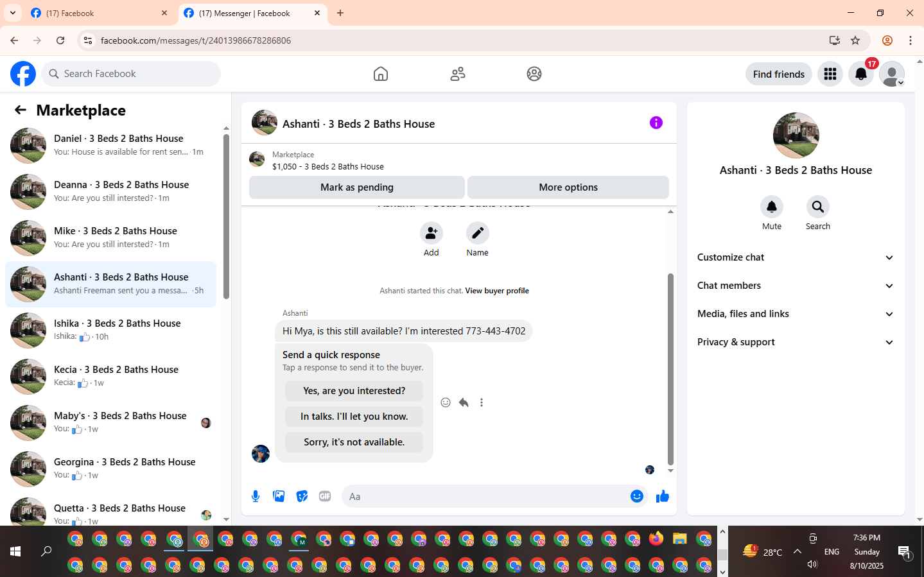Image resolution: width=924 pixels, height=577 pixels.
Task: Open Georgina's 3 Beds 2 Baths House chat
Action: [111, 469]
